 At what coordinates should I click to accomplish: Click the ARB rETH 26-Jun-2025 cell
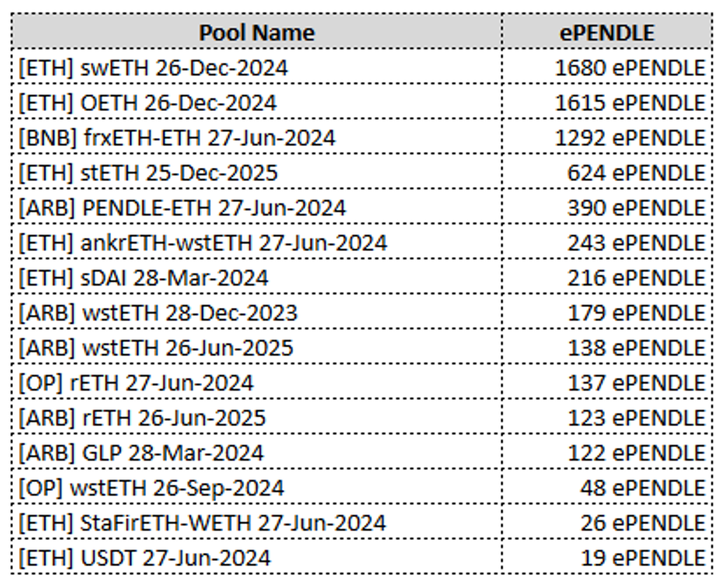click(142, 418)
